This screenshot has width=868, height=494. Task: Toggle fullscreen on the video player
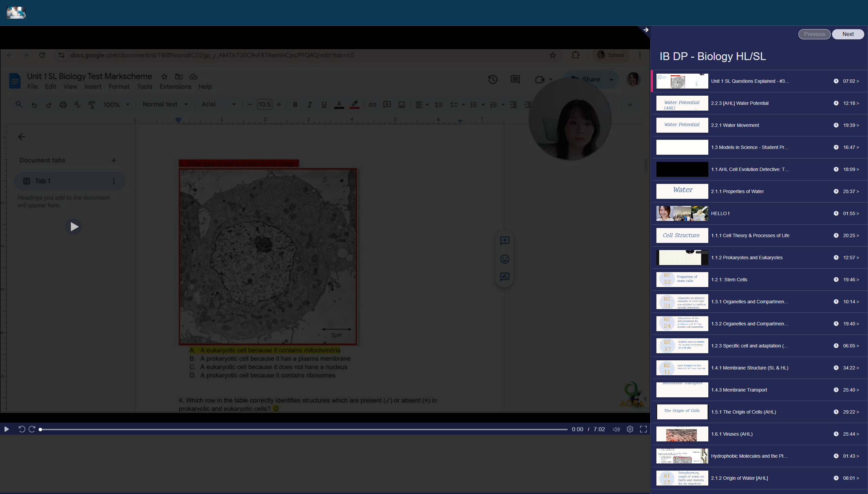643,429
